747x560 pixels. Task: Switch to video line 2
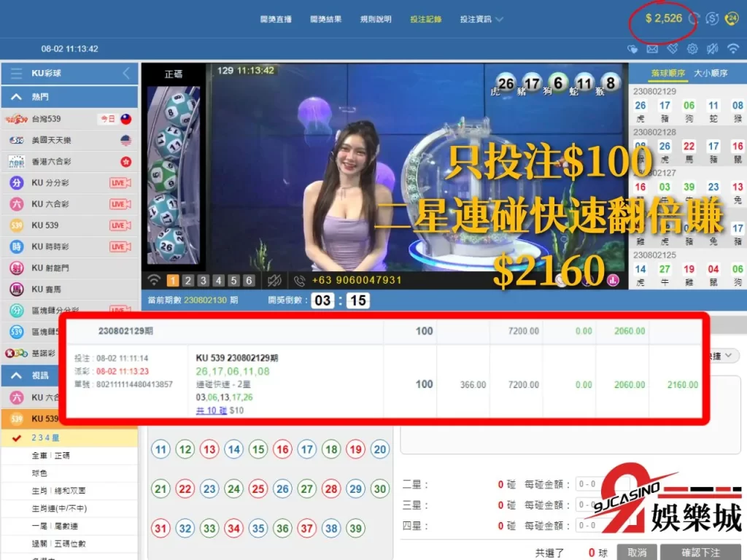pyautogui.click(x=188, y=281)
